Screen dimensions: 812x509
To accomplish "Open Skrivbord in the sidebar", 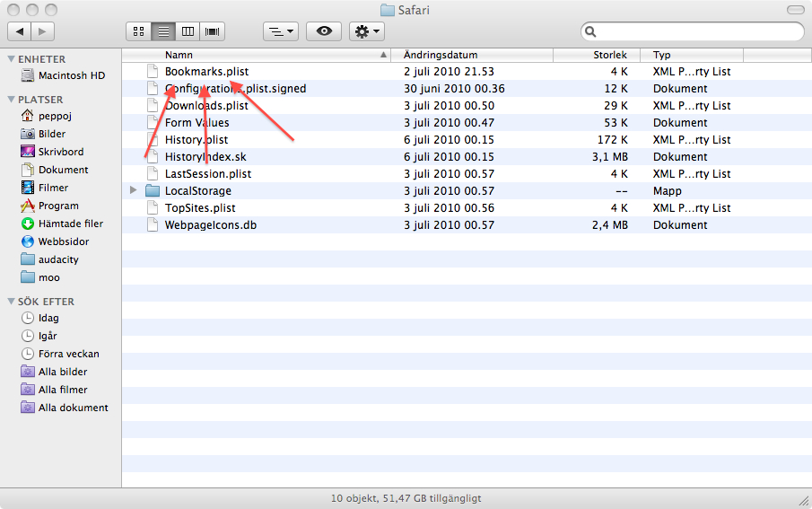I will point(60,152).
